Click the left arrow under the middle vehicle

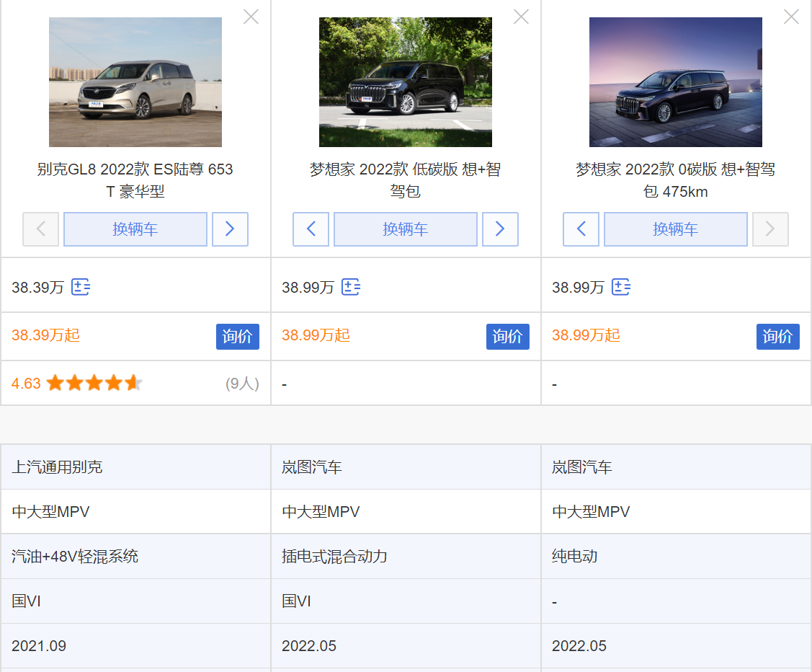pyautogui.click(x=311, y=229)
